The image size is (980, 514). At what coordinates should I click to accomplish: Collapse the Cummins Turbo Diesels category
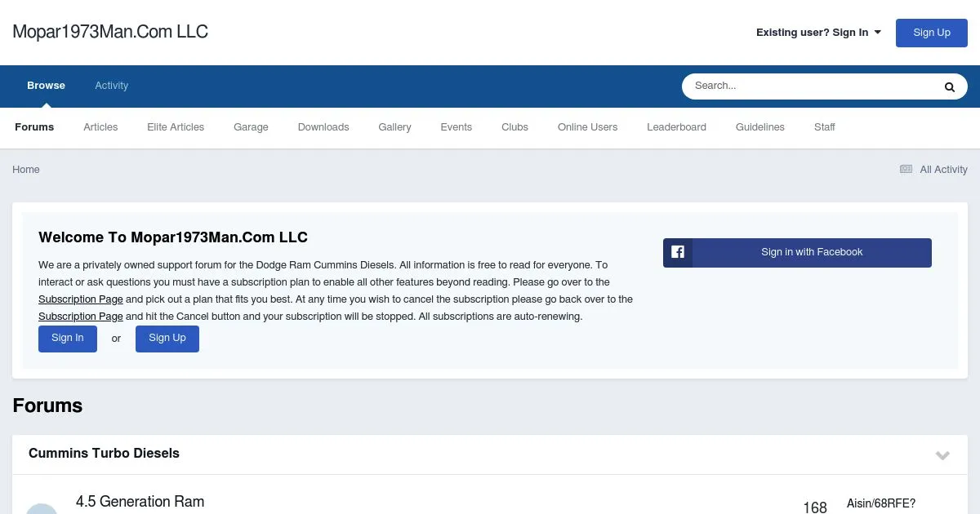[x=942, y=455]
